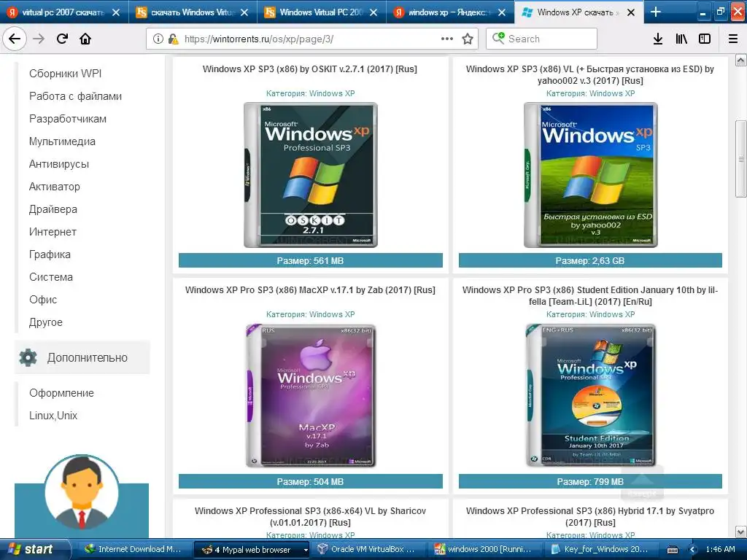Screen dimensions: 747x560
Task: Open 'Linux,Unix' sidebar link
Action: tap(53, 416)
